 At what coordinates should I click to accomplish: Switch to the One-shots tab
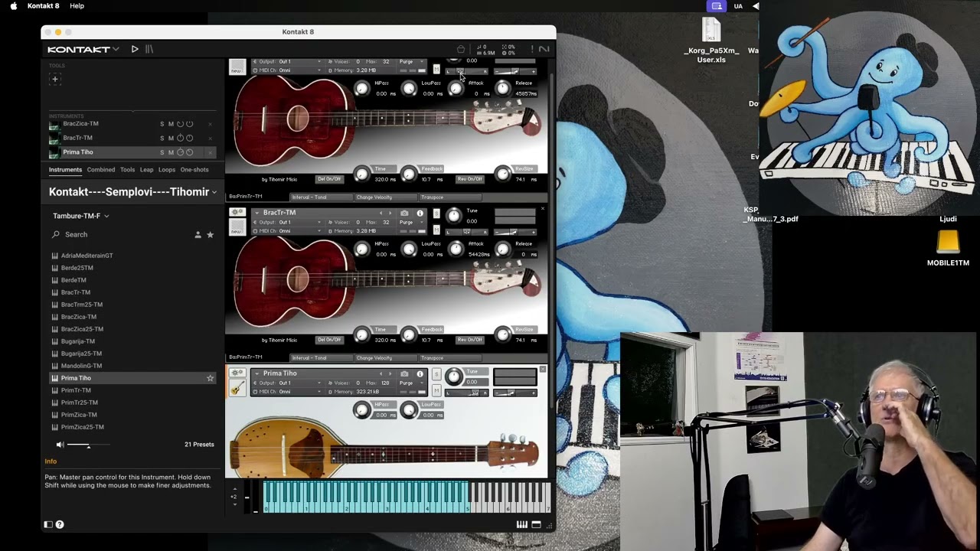(x=194, y=170)
